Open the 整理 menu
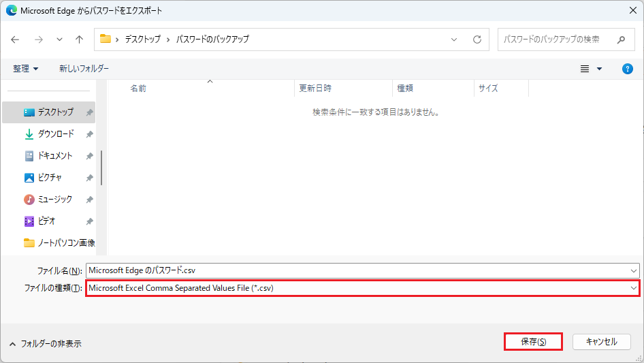Screen dimensions: 644x363 (x=25, y=69)
